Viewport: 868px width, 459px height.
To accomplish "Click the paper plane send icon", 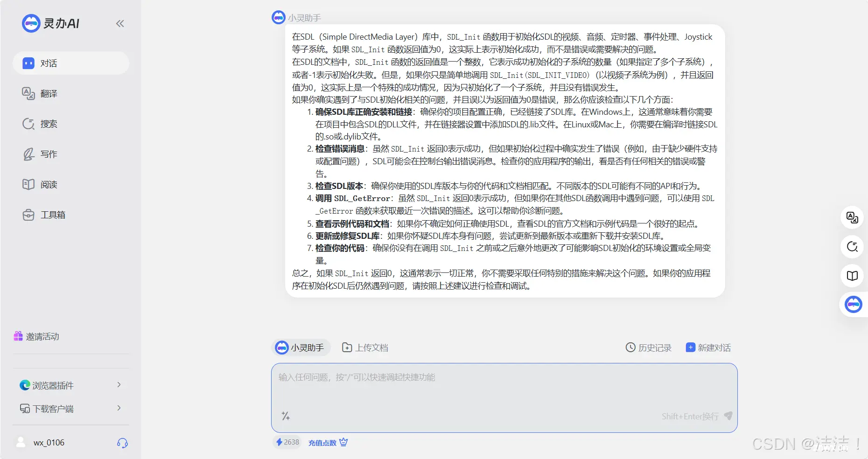I will (728, 416).
